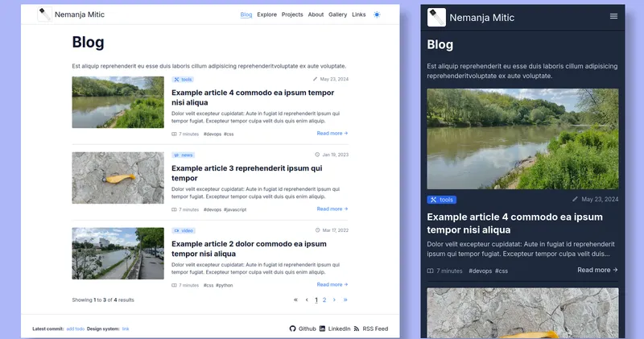Screen dimensions: 644x339
Task: Jump to the last page with double-right arrows
Action: [345, 300]
